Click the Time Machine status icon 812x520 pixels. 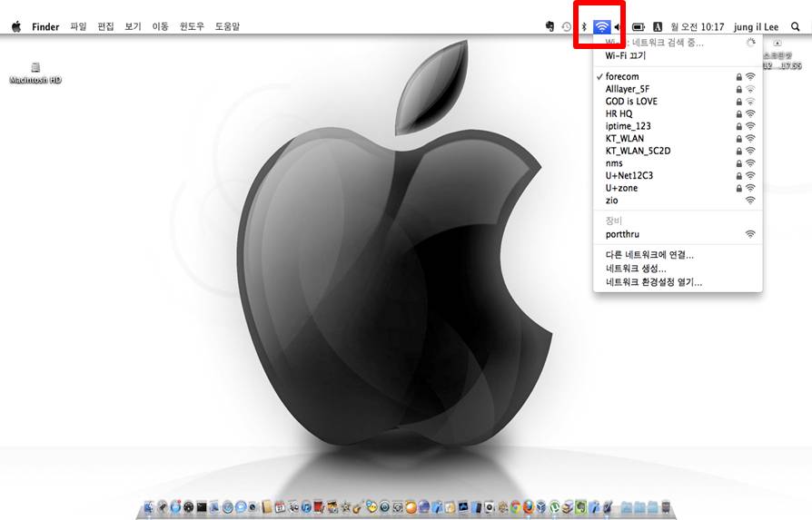(x=567, y=27)
